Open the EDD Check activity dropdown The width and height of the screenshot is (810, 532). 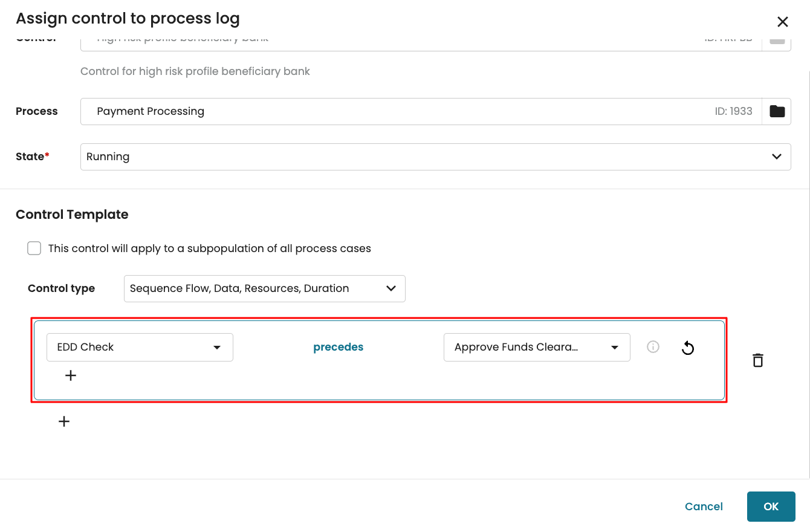140,347
